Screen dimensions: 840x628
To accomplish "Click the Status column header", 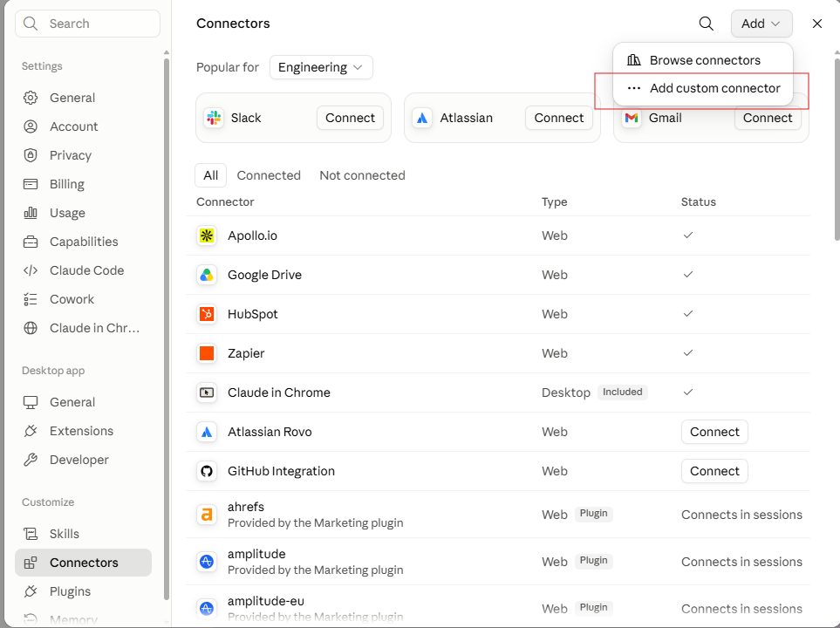I will tap(698, 202).
